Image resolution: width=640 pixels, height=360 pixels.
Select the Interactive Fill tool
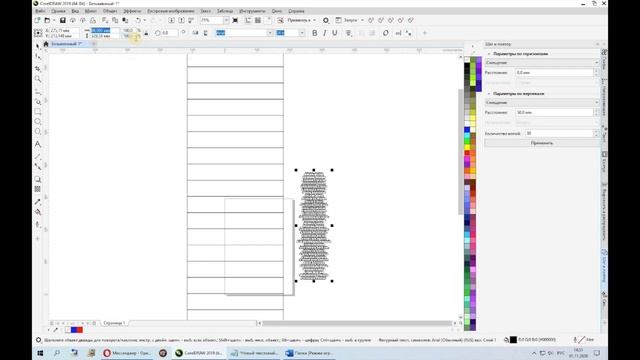[x=38, y=212]
